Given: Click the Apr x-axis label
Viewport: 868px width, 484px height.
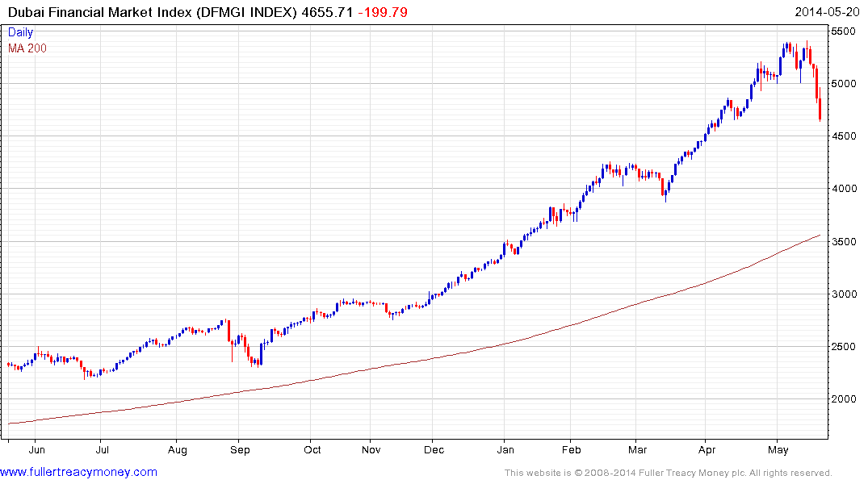Looking at the screenshot, I should pyautogui.click(x=707, y=450).
